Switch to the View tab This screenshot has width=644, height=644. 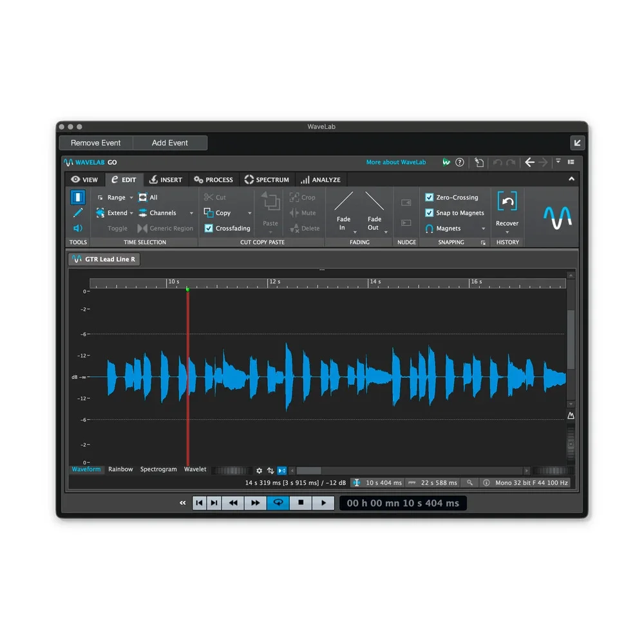pyautogui.click(x=84, y=180)
